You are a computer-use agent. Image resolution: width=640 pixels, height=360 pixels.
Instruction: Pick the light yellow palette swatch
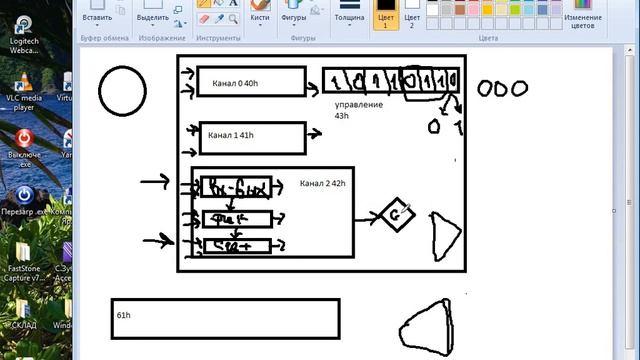click(x=501, y=9)
